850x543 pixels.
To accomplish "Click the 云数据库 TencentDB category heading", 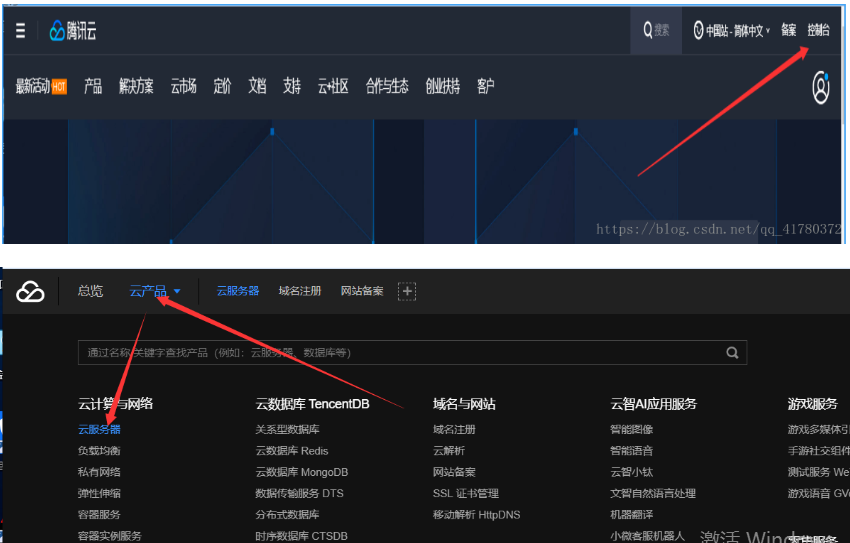I will tap(312, 404).
